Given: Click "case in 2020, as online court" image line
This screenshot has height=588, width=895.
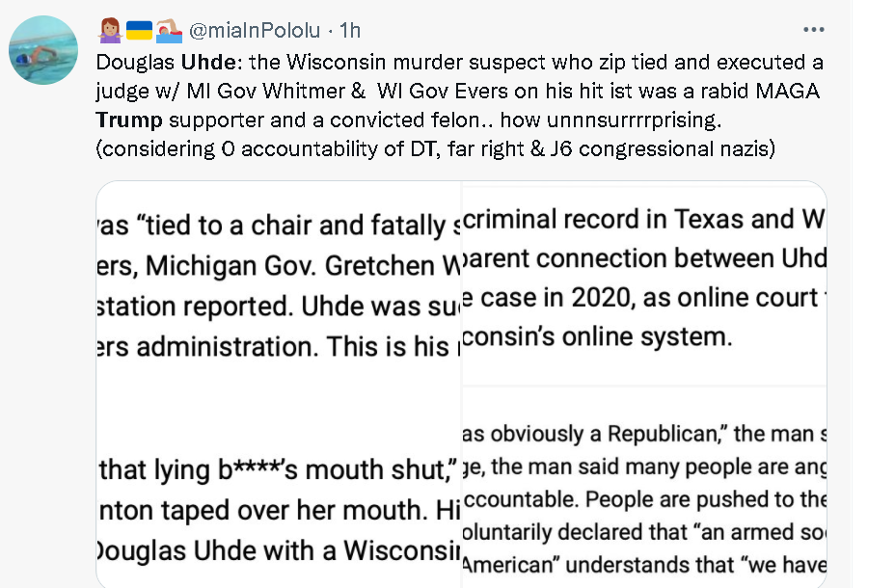Looking at the screenshot, I should pos(644,298).
